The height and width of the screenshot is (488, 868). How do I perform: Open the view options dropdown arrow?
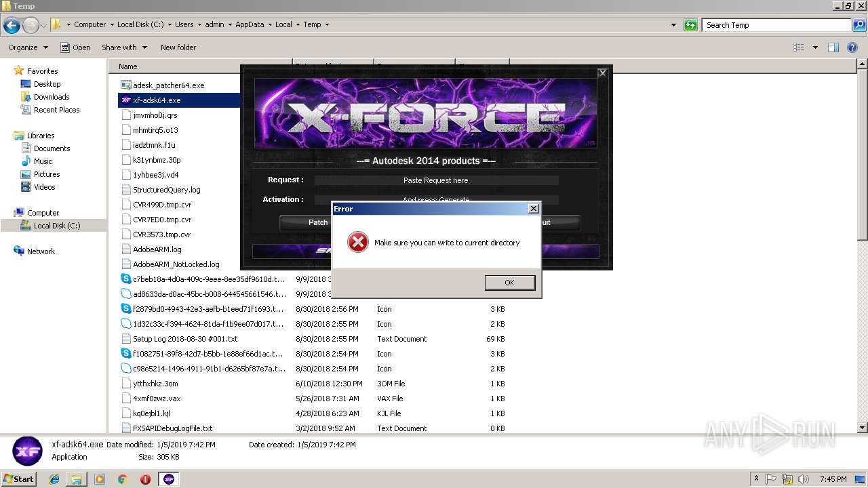(x=815, y=47)
